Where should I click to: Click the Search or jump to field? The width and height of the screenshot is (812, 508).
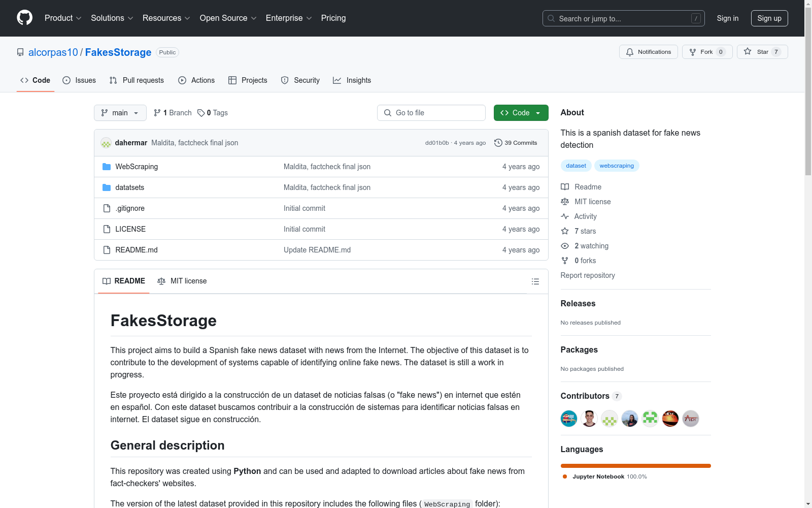click(624, 18)
